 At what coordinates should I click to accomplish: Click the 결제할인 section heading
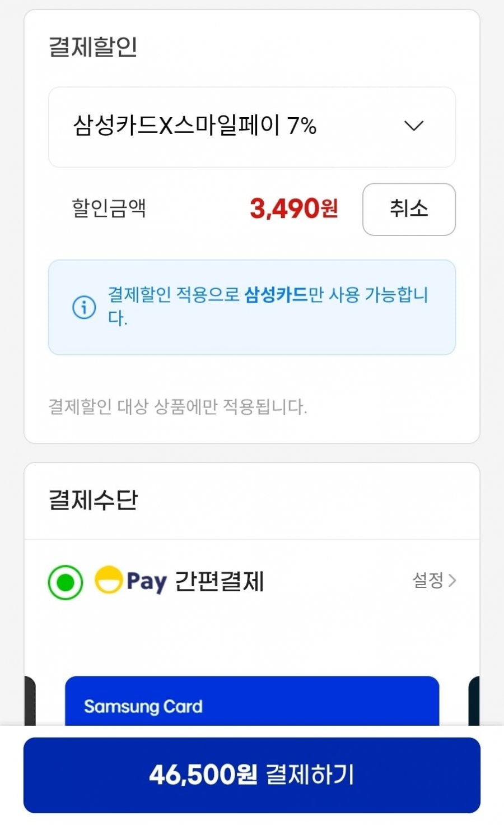94,47
